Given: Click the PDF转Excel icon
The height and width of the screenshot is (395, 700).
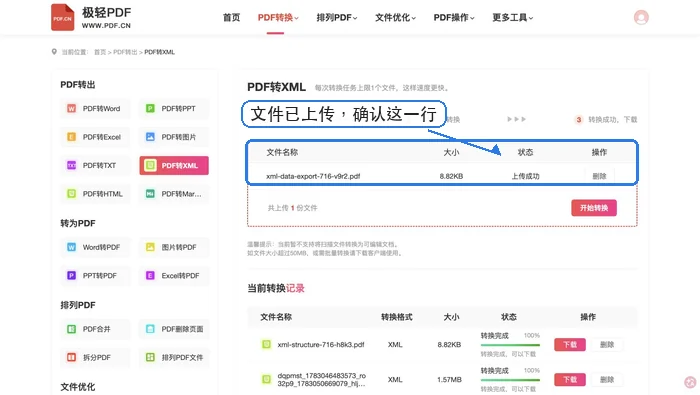Looking at the screenshot, I should pos(71,137).
